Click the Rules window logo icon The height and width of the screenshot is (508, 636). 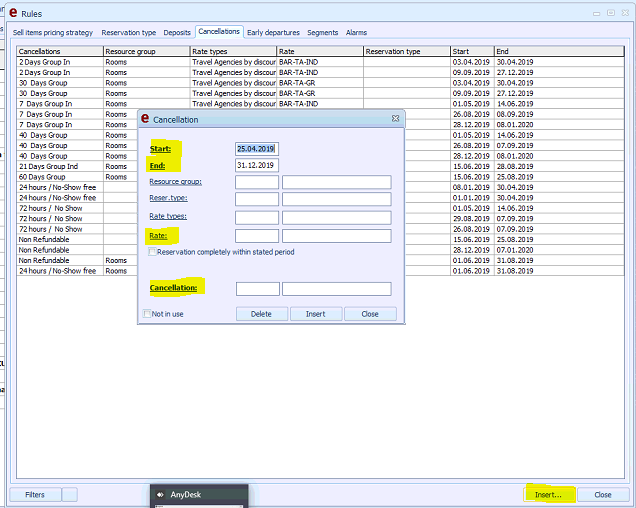click(x=12, y=12)
